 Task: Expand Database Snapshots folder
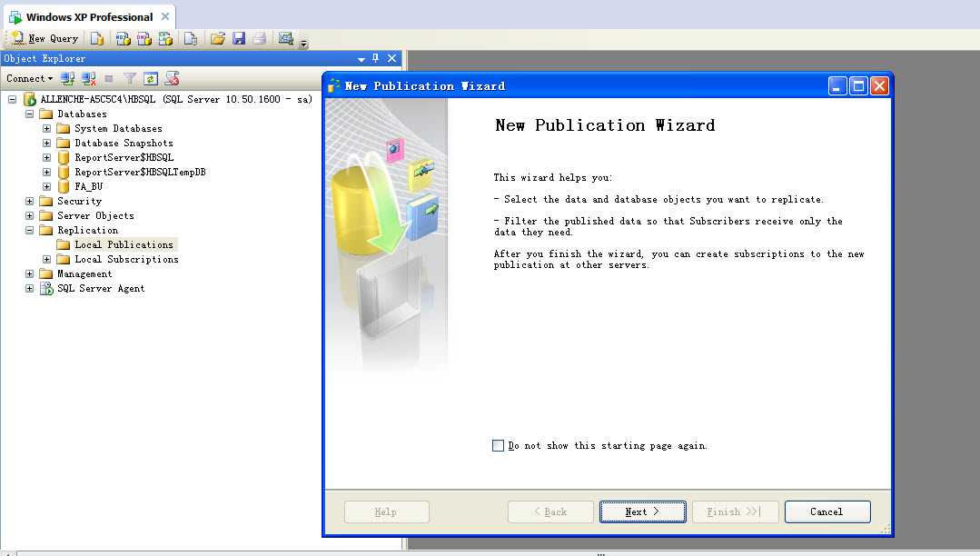pos(47,143)
